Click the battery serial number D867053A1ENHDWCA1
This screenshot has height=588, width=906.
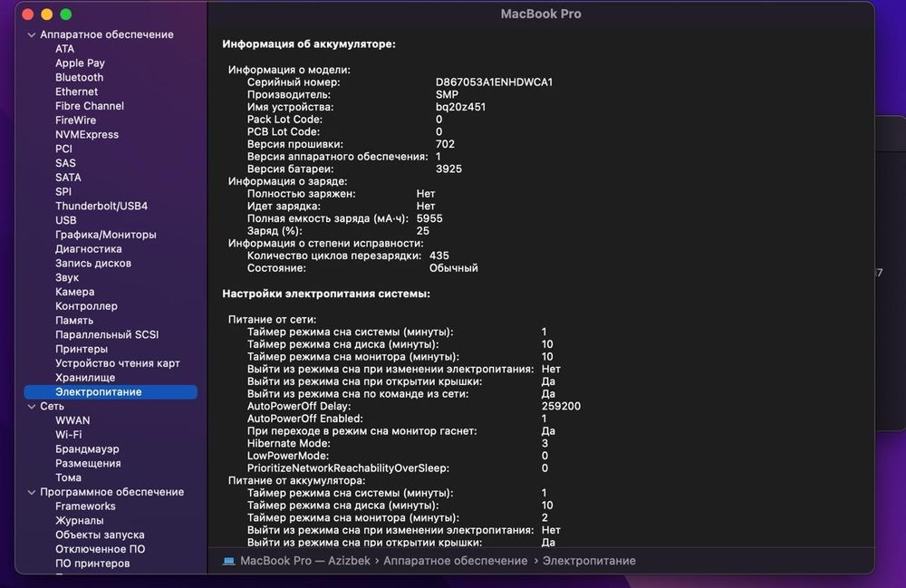coord(494,82)
